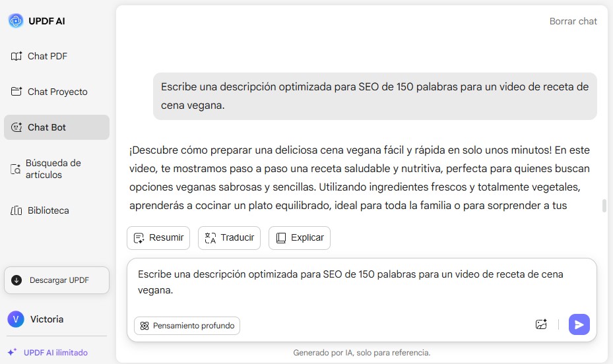Image resolution: width=613 pixels, height=364 pixels.
Task: Click the chat vertical scrollbar thumb
Action: point(604,206)
